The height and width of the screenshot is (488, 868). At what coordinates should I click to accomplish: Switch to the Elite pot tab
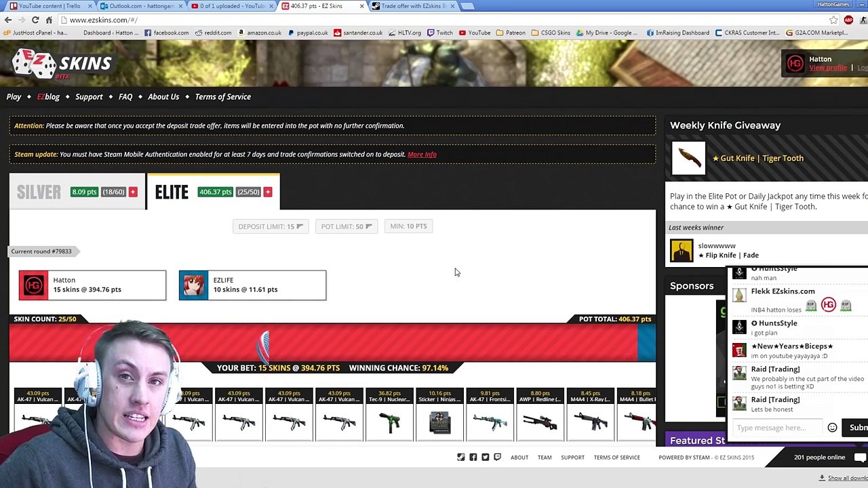[x=213, y=192]
